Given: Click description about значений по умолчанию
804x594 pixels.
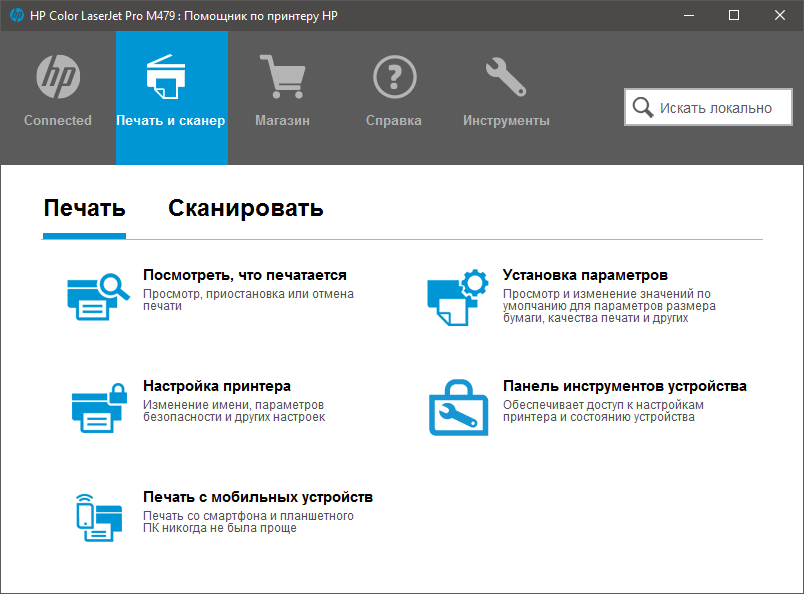Looking at the screenshot, I should pyautogui.click(x=609, y=306).
